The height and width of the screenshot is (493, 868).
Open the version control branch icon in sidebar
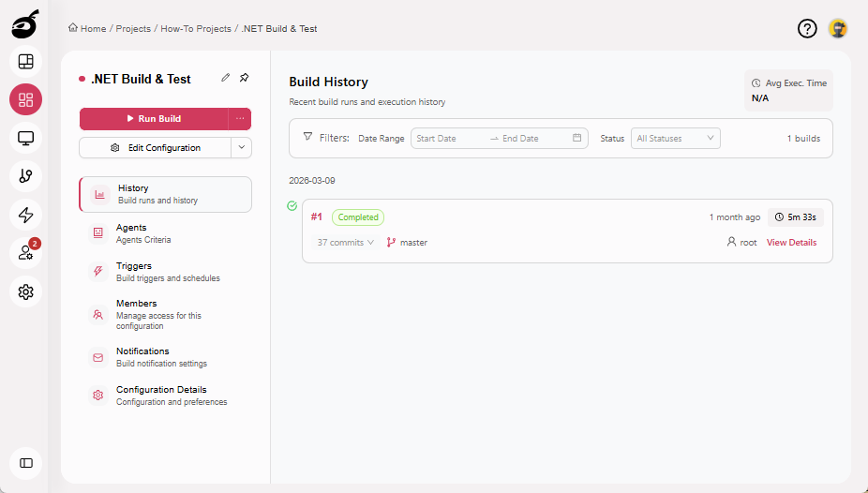pos(25,176)
